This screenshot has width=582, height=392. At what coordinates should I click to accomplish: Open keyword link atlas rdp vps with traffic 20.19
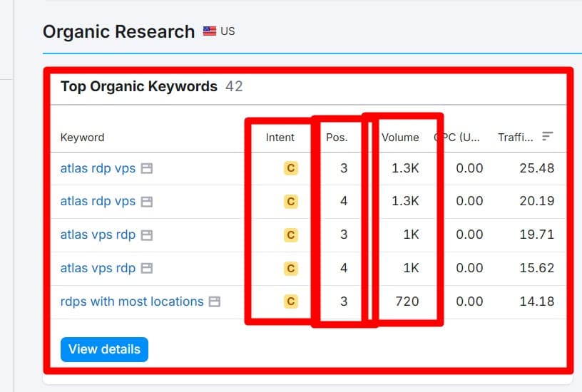tap(98, 201)
